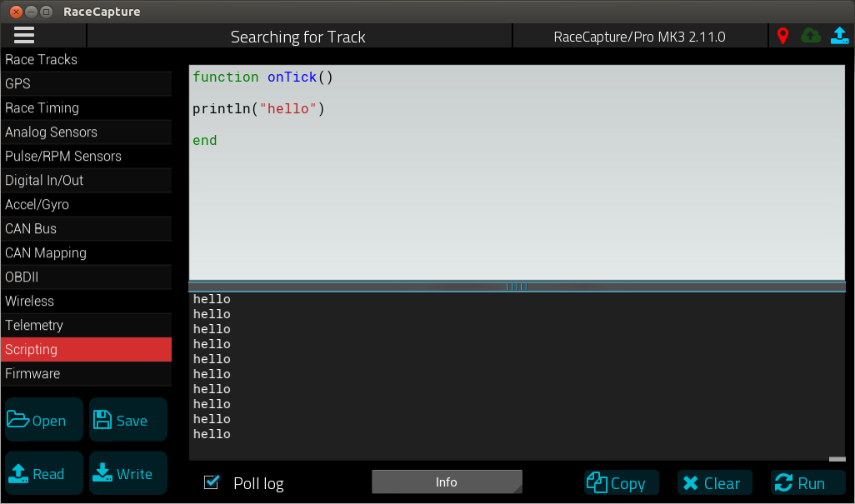Select the highlighted Scripting item
Image resolution: width=855 pixels, height=504 pixels.
pyautogui.click(x=86, y=349)
